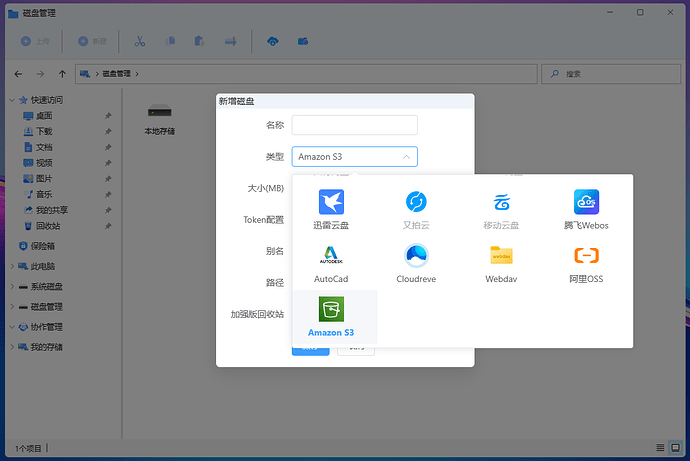This screenshot has height=461, width=690.
Task: Toggle the pin next to 视频
Action: point(108,163)
